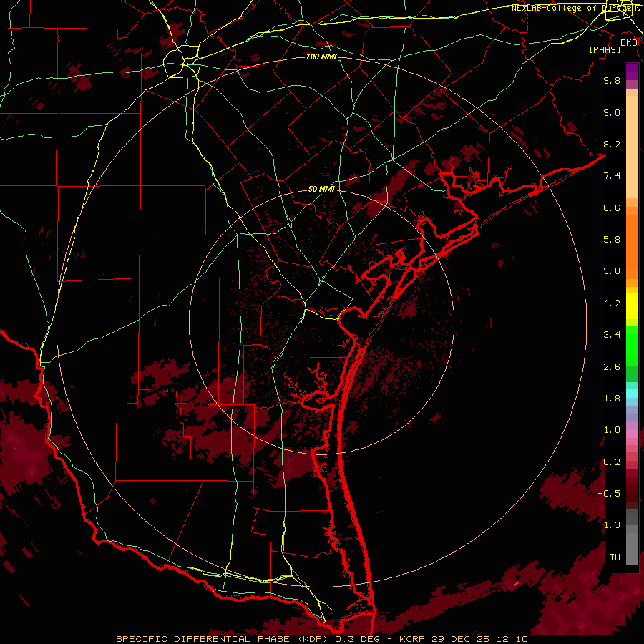Click the "50 NMI" range ring label
Screen dimensions: 644x644
coord(321,189)
